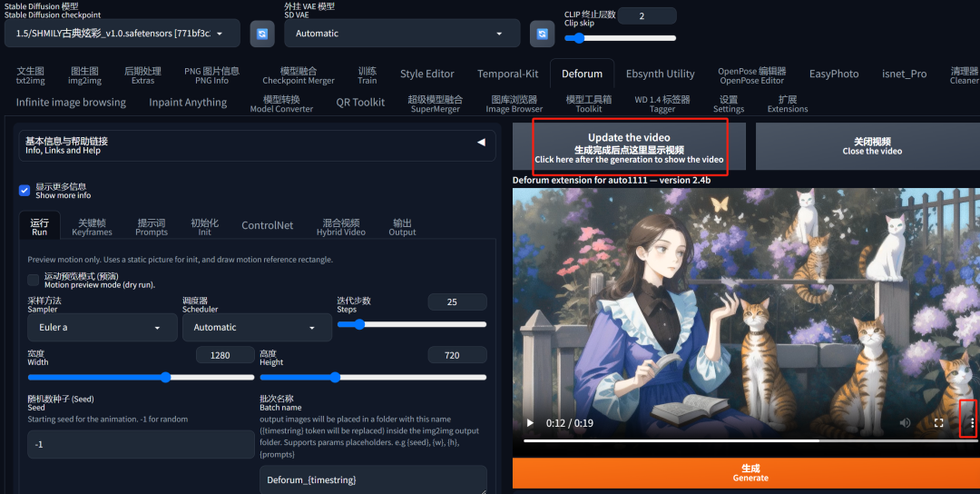Image resolution: width=980 pixels, height=494 pixels.
Task: Switch to Keyframes sub-tab
Action: point(92,226)
